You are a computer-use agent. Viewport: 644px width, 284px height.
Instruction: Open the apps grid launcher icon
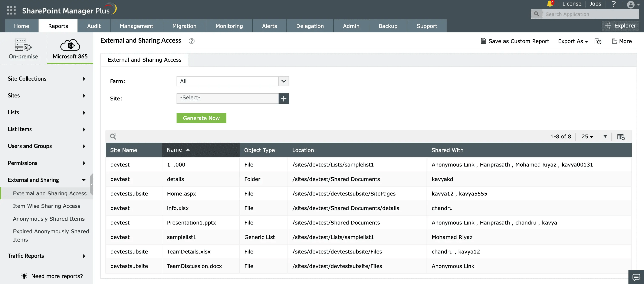(11, 10)
